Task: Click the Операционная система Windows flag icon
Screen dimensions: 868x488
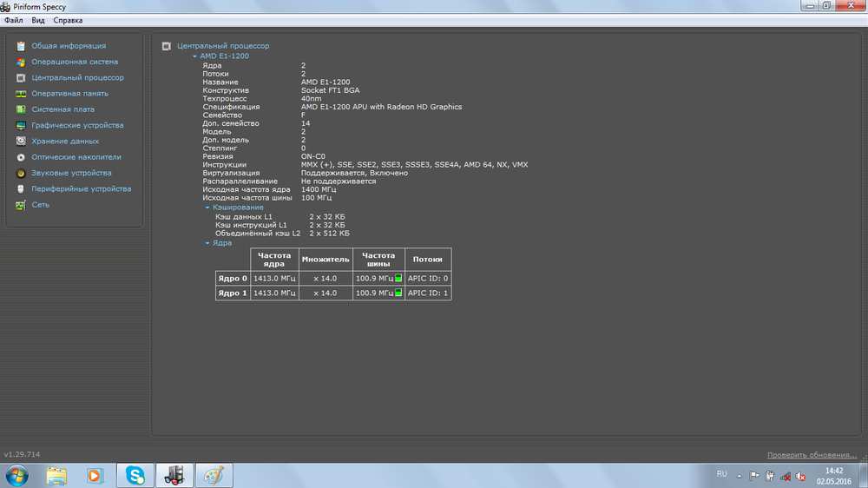Action: pyautogui.click(x=21, y=62)
